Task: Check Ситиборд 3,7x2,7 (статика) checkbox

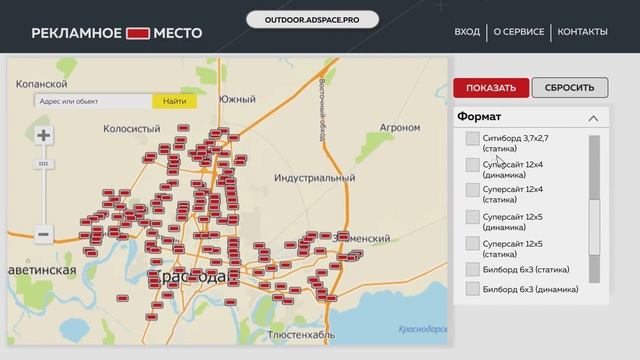Action: 473,138
